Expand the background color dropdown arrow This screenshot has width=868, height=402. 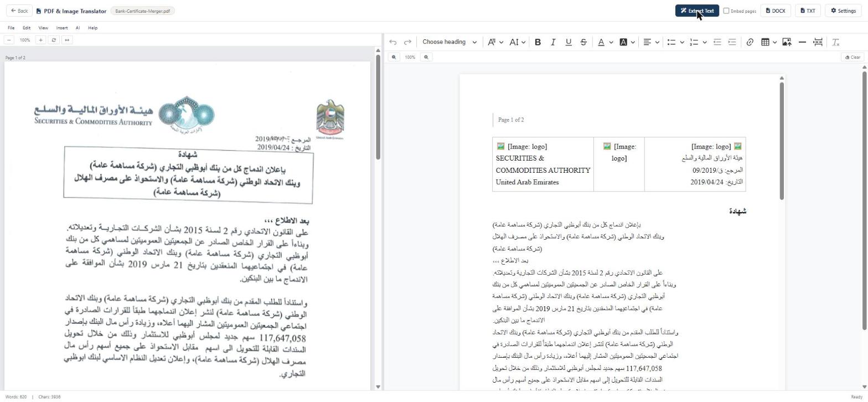[x=633, y=42]
